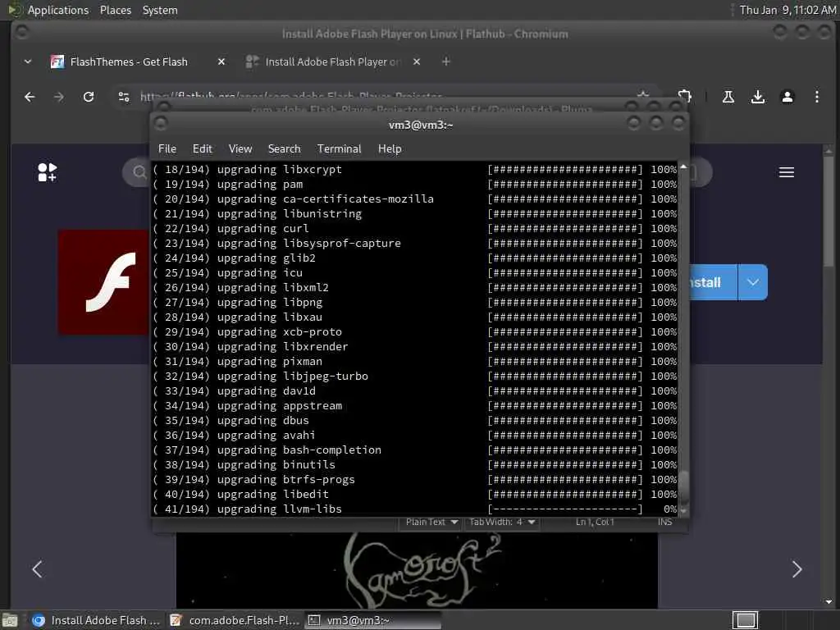Viewport: 840px width, 630px height.
Task: Open Flathub hamburger menu
Action: click(787, 172)
